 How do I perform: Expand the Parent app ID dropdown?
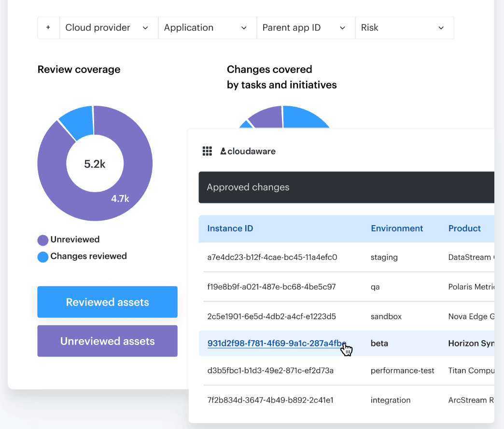point(305,28)
